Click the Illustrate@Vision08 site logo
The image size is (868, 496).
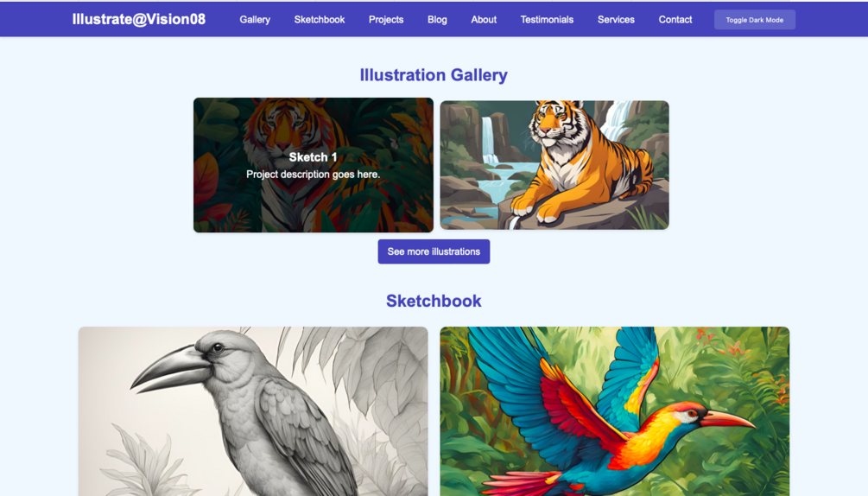click(x=139, y=19)
